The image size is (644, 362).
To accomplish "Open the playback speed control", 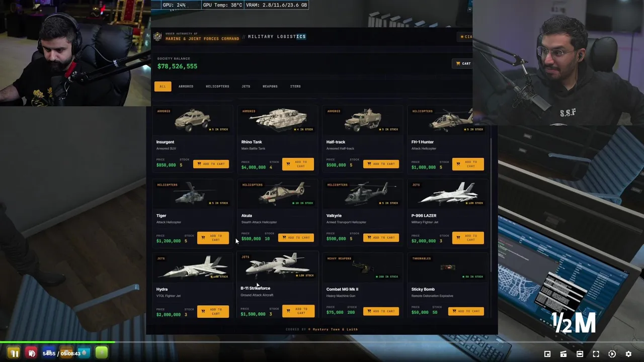I will click(x=612, y=354).
